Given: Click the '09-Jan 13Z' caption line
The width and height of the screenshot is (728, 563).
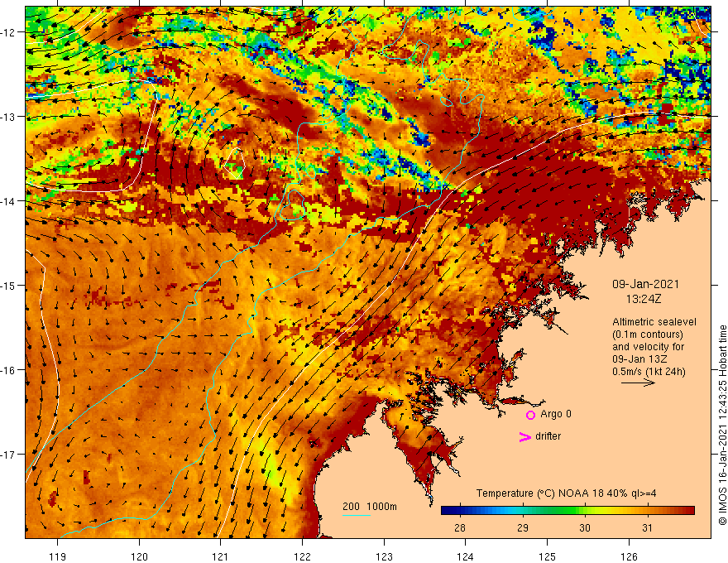Looking at the screenshot, I should click(x=639, y=359).
